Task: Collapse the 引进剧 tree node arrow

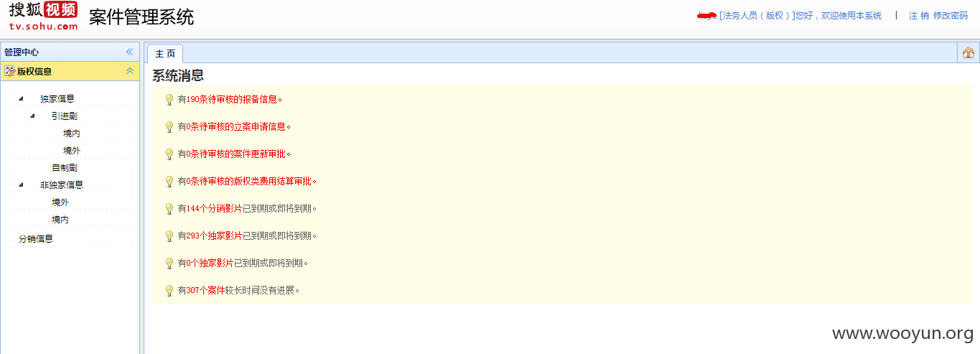Action: pyautogui.click(x=32, y=116)
